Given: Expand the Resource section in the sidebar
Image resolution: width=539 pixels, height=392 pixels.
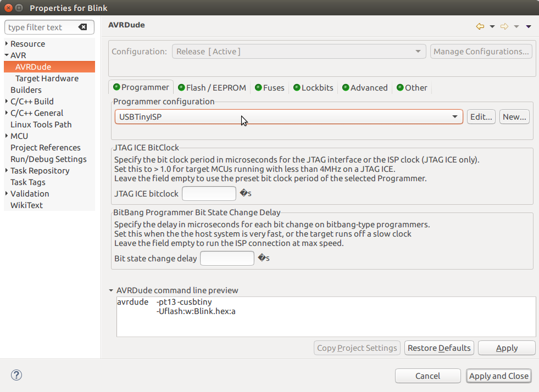Looking at the screenshot, I should pos(5,43).
